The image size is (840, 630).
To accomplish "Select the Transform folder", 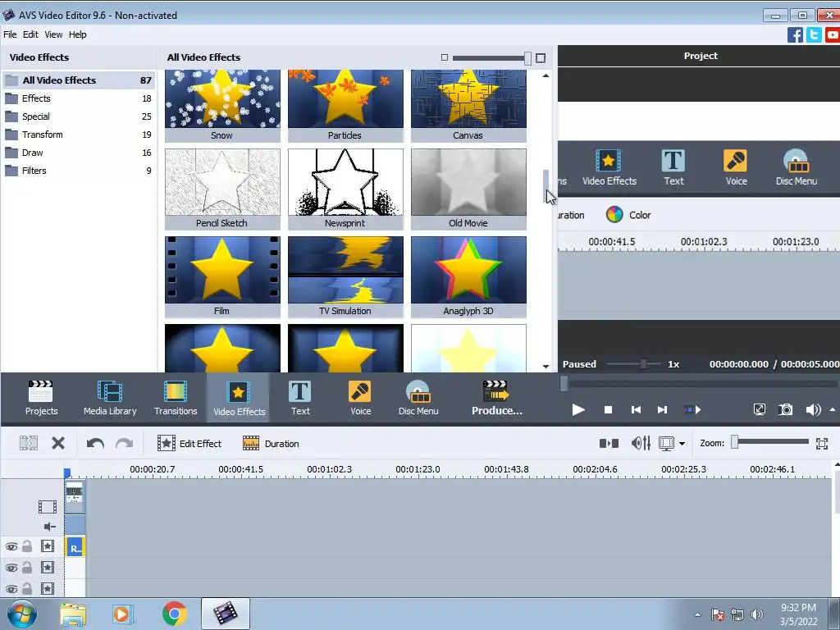I will pyautogui.click(x=79, y=135).
